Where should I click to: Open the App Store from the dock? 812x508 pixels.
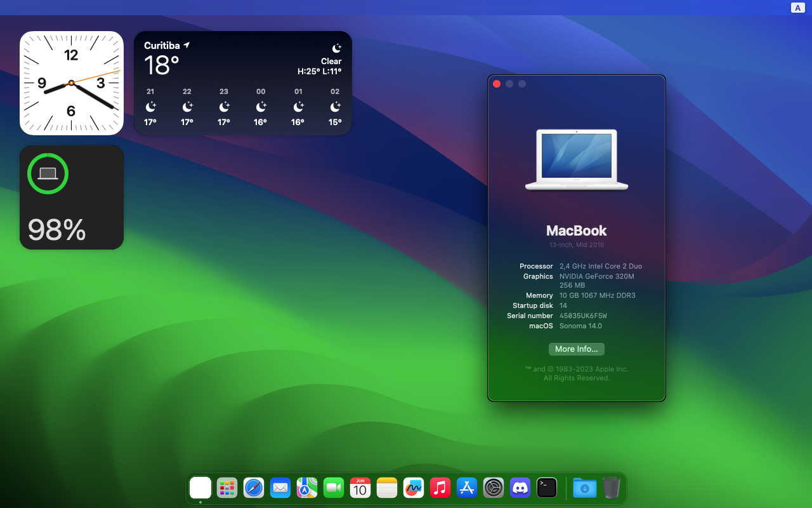[x=467, y=488]
